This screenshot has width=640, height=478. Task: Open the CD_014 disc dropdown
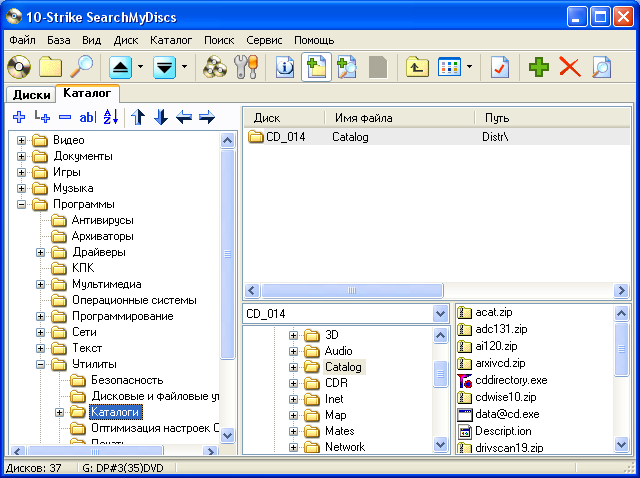tap(441, 314)
